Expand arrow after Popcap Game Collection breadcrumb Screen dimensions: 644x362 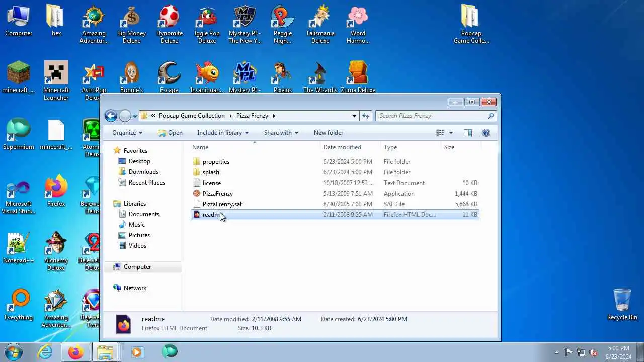point(231,116)
